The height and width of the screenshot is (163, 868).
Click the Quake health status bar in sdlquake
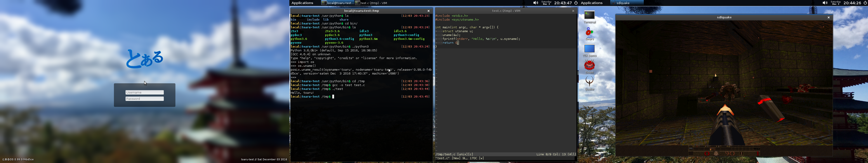point(724,151)
